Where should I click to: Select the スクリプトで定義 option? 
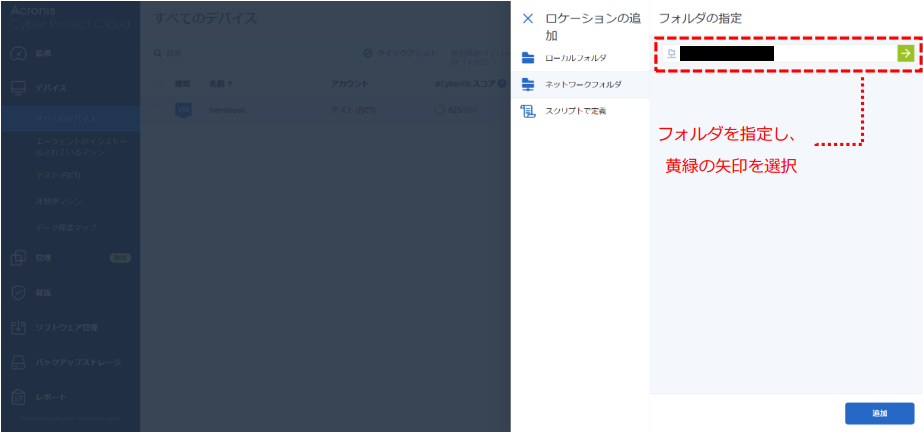(x=574, y=111)
